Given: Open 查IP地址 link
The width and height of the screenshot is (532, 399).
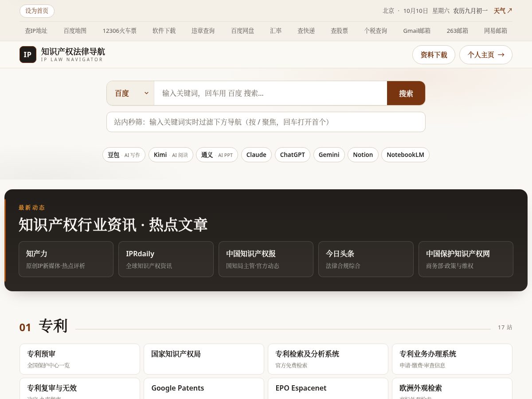Looking at the screenshot, I should tap(36, 31).
